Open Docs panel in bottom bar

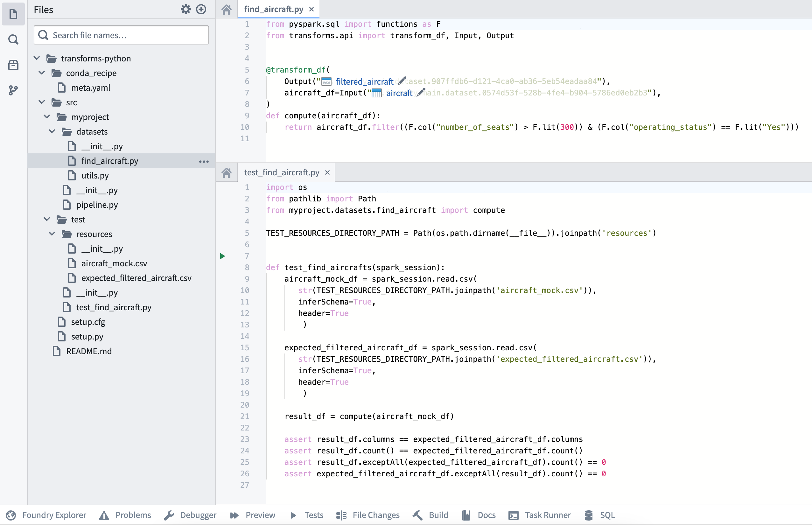tap(479, 515)
